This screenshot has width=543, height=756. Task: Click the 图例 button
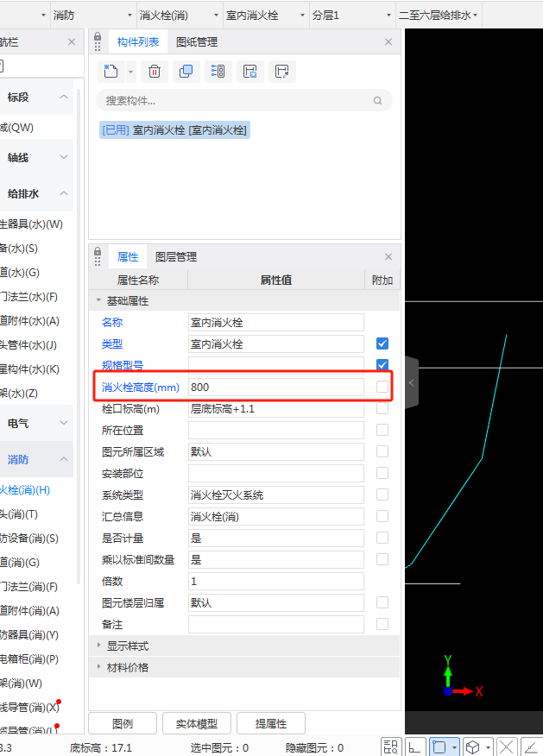123,724
